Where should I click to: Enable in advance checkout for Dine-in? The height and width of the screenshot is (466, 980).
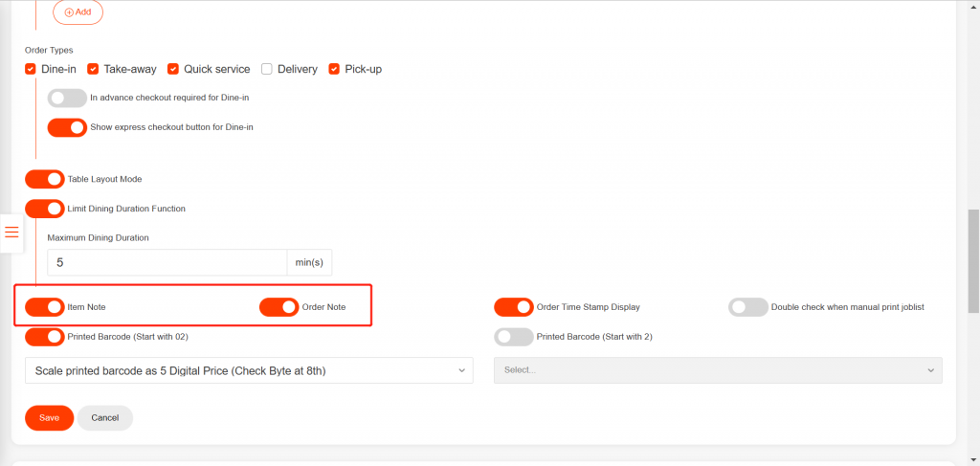67,98
